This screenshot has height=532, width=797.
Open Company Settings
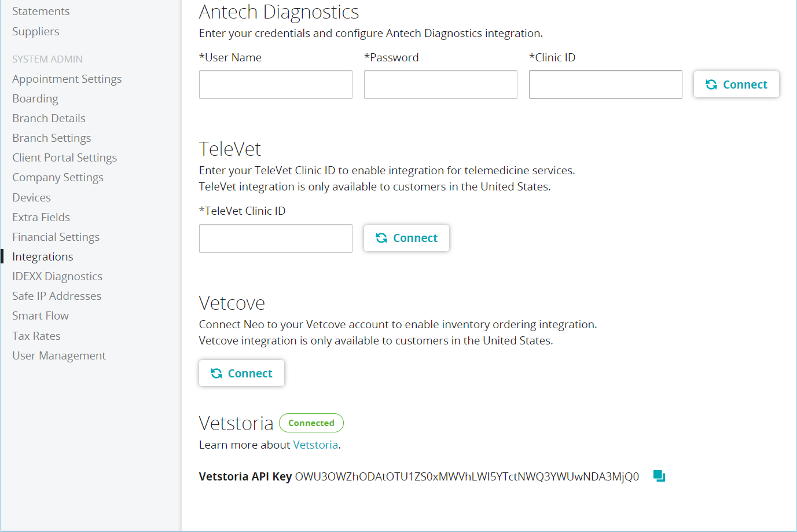pos(58,177)
